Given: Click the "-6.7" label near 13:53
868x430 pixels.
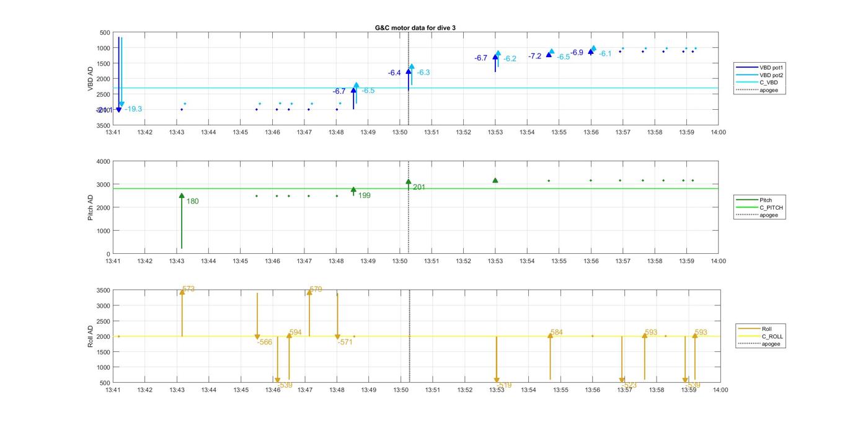Looking at the screenshot, I should [481, 58].
